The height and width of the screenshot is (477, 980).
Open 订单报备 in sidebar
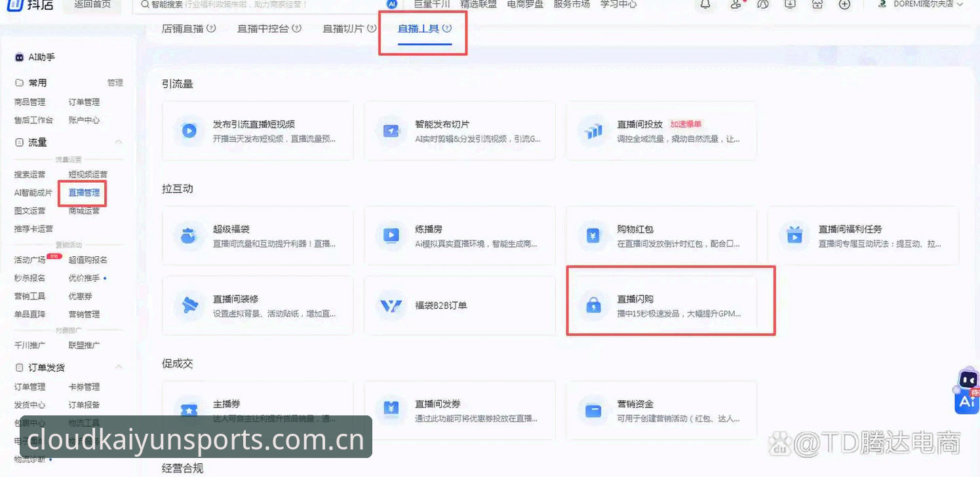[85, 406]
